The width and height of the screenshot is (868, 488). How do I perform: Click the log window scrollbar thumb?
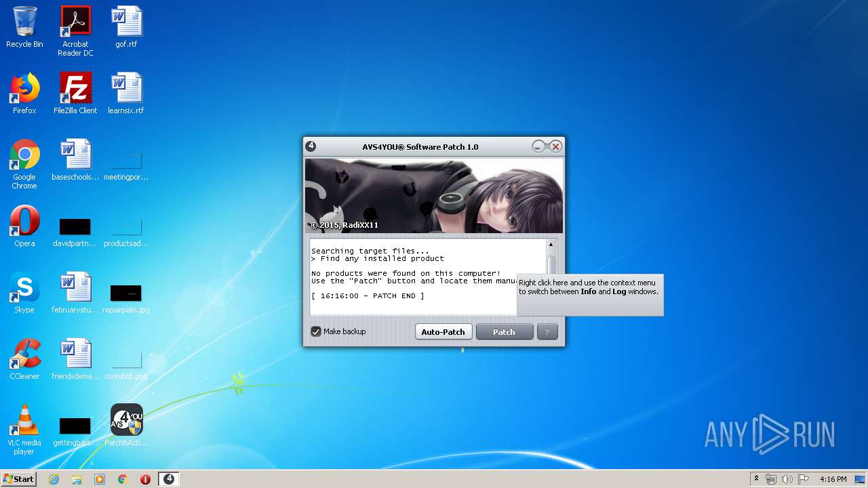[551, 265]
